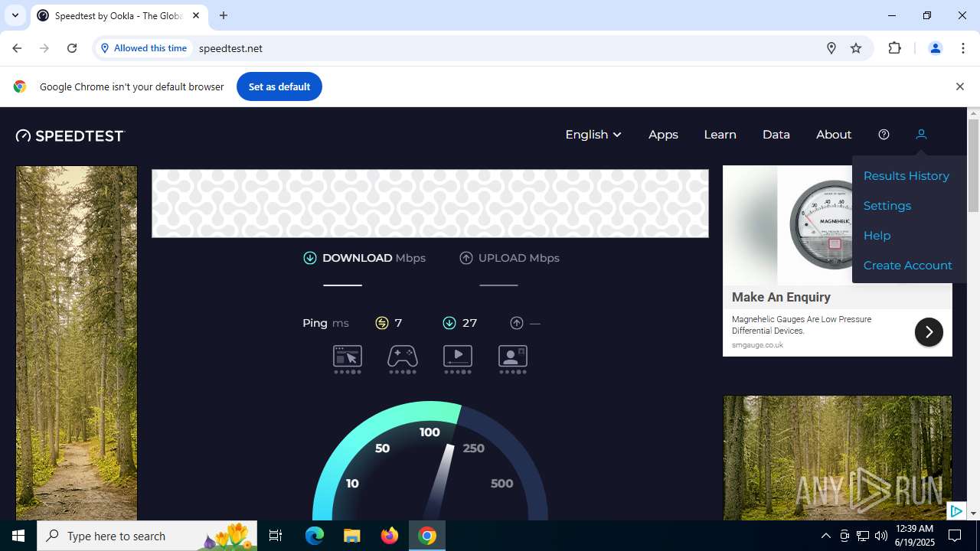Open the About menu item
Screen dimensions: 980x551
tap(834, 135)
